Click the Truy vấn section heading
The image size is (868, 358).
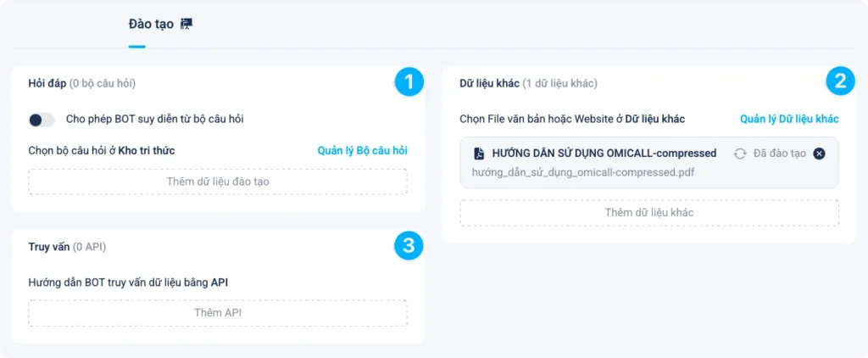click(x=48, y=247)
